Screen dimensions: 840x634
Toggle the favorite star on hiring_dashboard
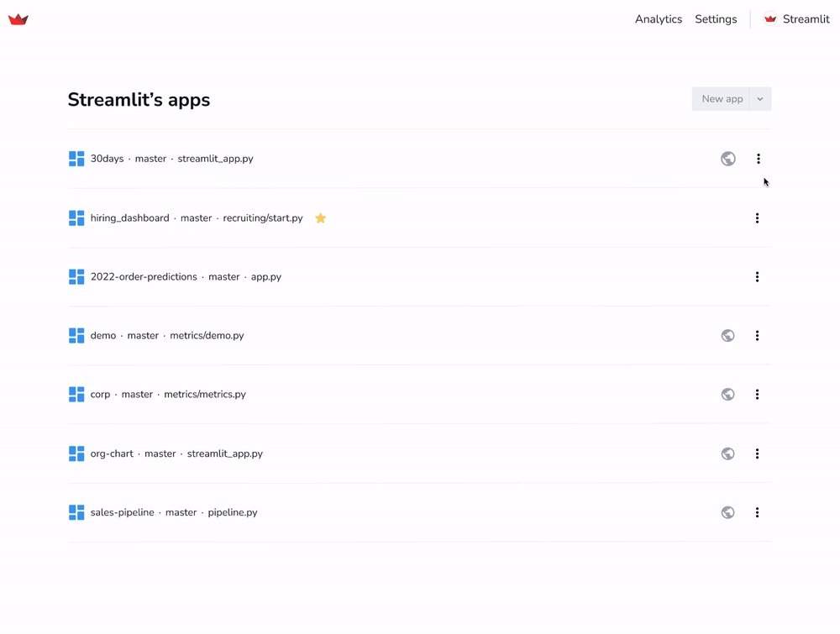(x=320, y=218)
